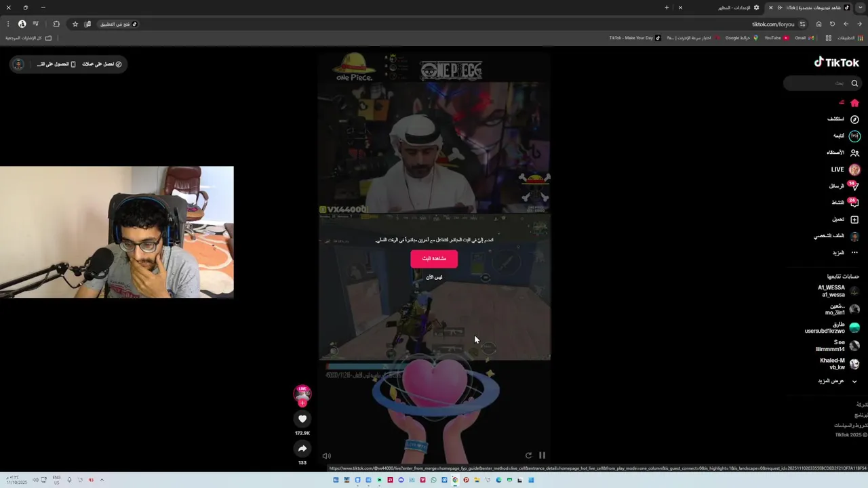Screen dimensions: 868x488
Task: Click the share arrow icon
Action: tap(302, 449)
